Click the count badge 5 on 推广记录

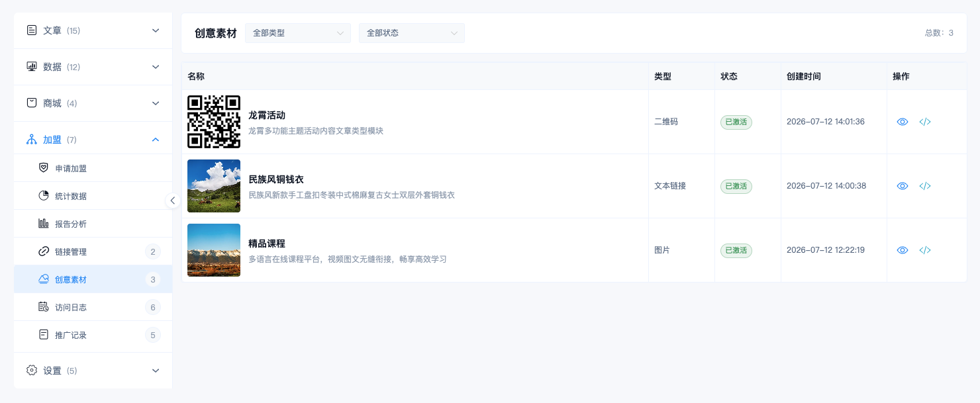[153, 335]
